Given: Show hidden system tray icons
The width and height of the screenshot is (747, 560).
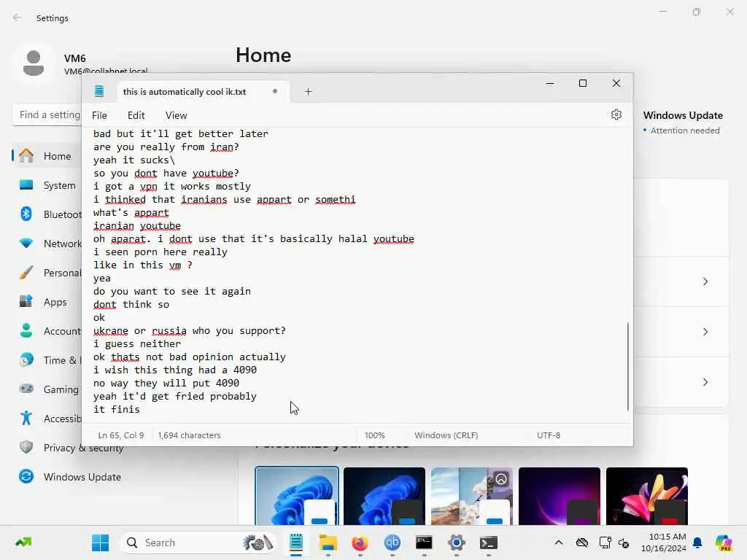Looking at the screenshot, I should [559, 542].
